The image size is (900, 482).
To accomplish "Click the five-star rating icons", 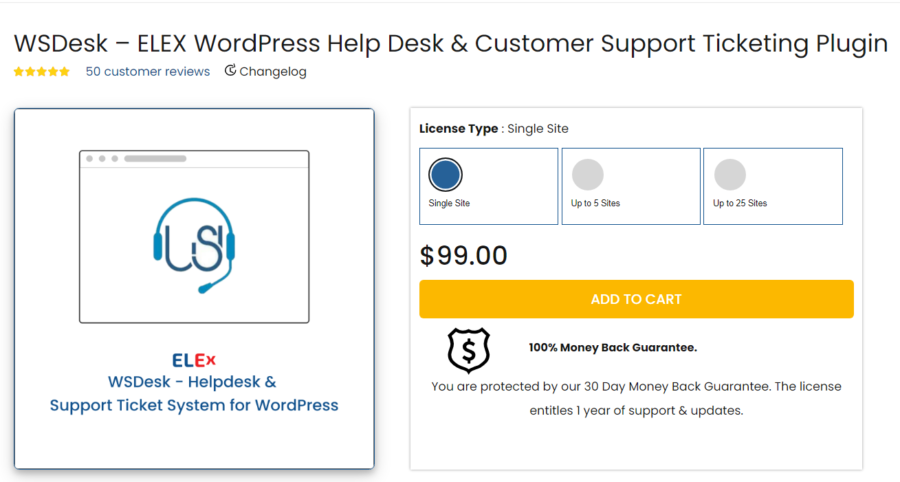I will (42, 72).
